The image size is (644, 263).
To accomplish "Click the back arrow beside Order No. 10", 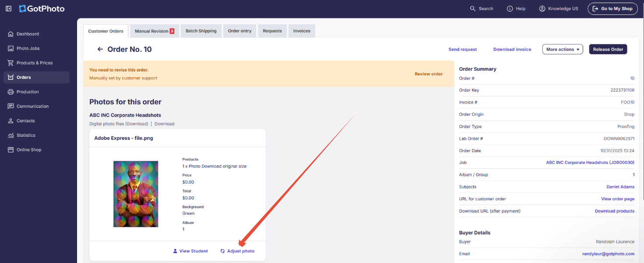I will (x=100, y=49).
